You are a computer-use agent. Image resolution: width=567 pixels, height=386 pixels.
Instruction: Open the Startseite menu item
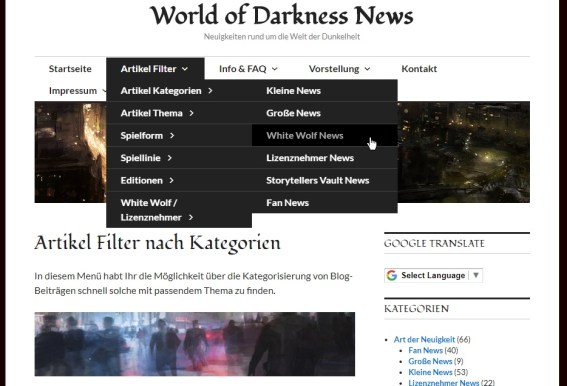click(x=70, y=69)
